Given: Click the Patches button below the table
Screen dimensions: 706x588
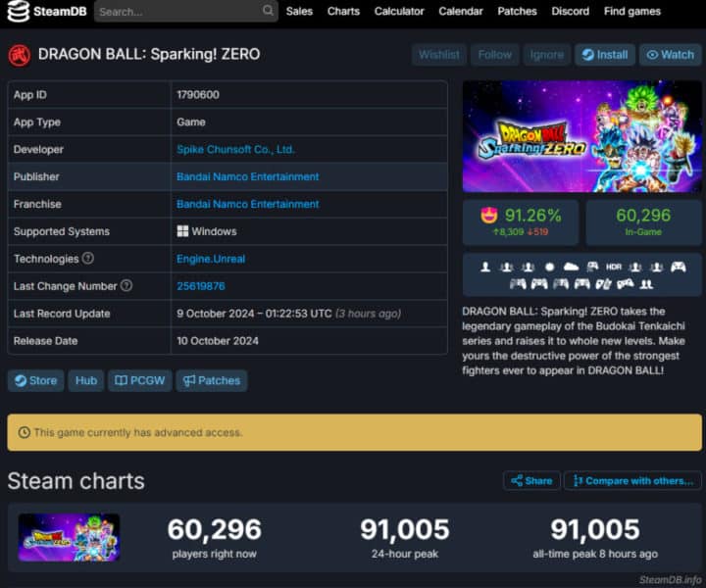Looking at the screenshot, I should pos(211,380).
